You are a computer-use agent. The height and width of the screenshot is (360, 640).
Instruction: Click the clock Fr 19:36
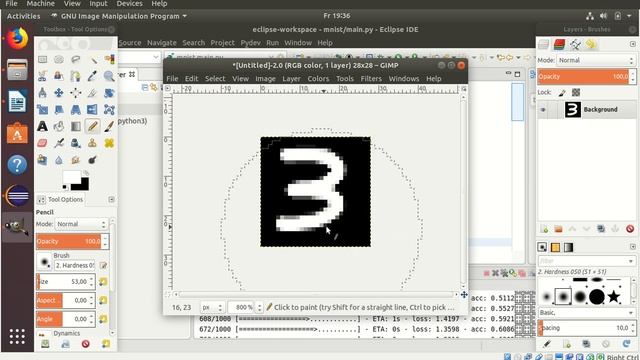click(337, 16)
